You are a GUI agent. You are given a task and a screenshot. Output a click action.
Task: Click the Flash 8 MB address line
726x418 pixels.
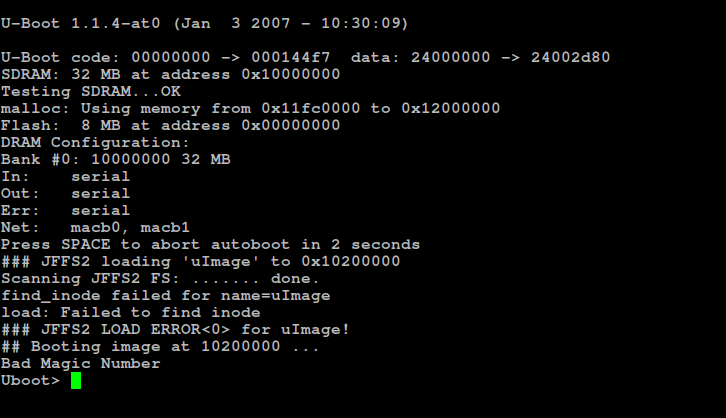[170, 125]
